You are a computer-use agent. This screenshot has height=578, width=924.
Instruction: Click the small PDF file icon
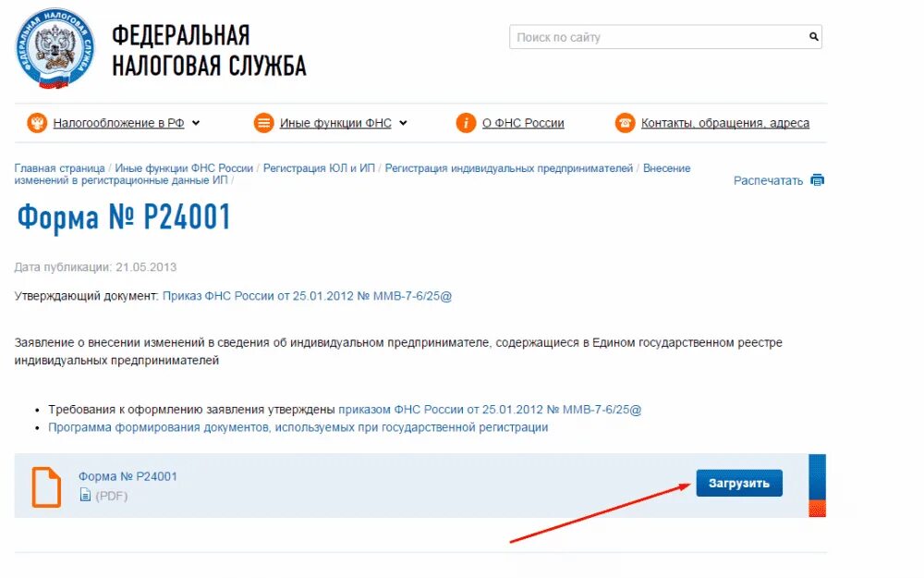coord(85,495)
